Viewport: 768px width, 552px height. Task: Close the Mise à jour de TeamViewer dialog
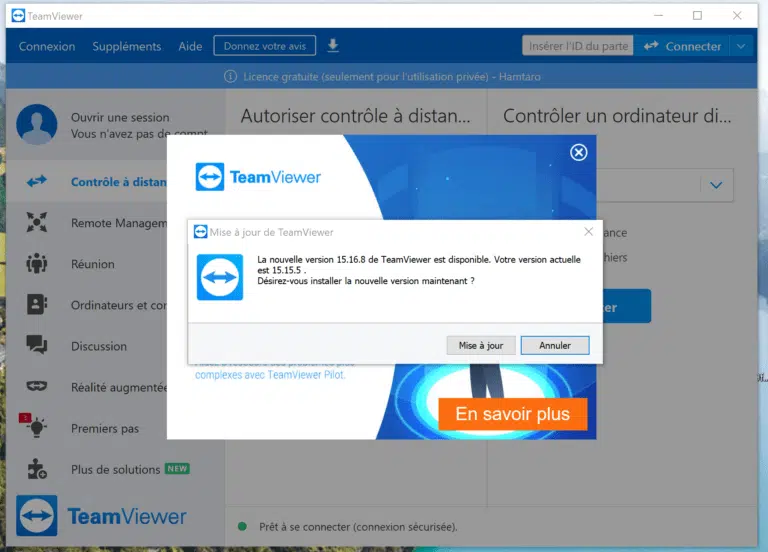point(589,232)
